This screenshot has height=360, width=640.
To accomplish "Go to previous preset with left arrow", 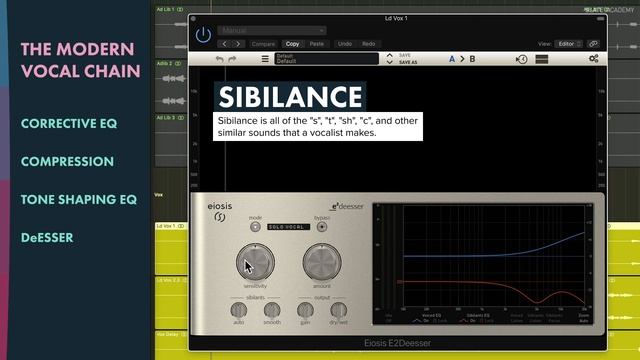I will [224, 44].
